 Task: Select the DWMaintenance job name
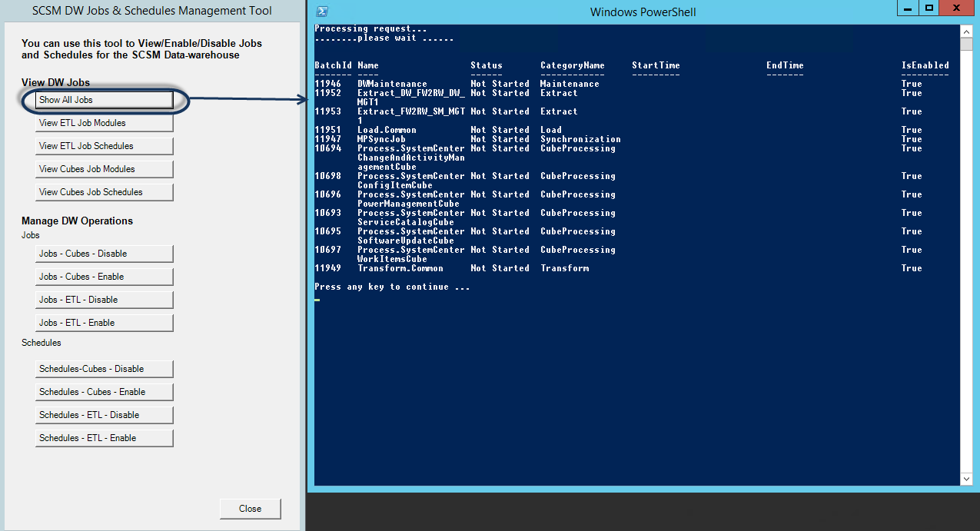(392, 84)
